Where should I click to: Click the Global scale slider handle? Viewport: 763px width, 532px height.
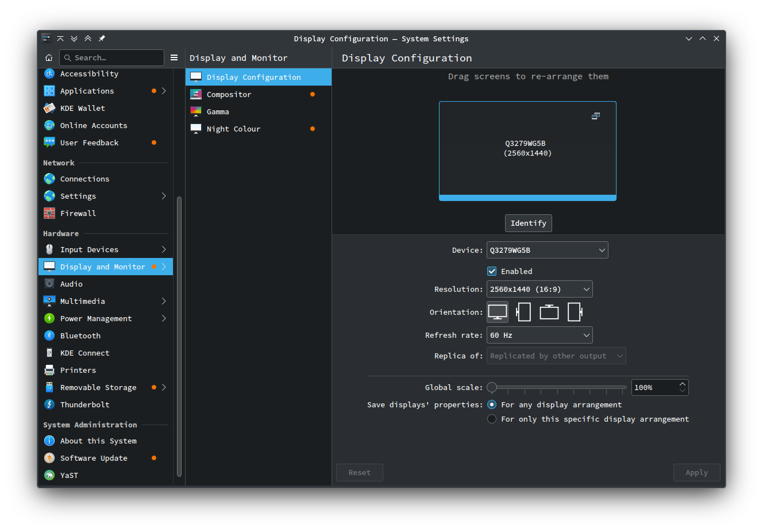tap(492, 387)
